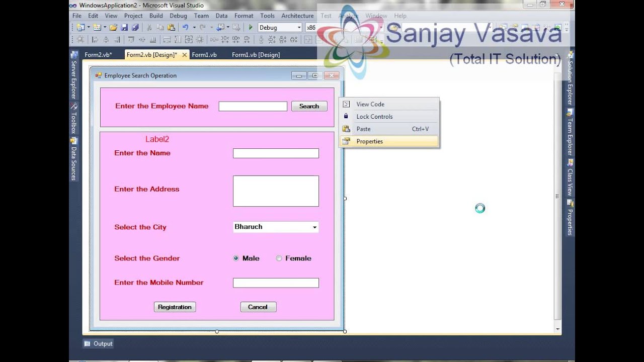Click the Enter the Employee Name textbox

(x=253, y=106)
